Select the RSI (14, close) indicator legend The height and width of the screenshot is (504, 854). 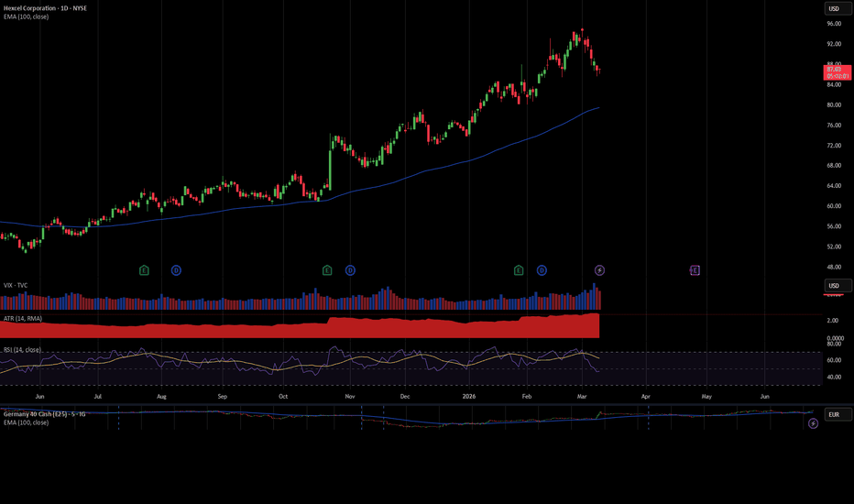pos(22,350)
